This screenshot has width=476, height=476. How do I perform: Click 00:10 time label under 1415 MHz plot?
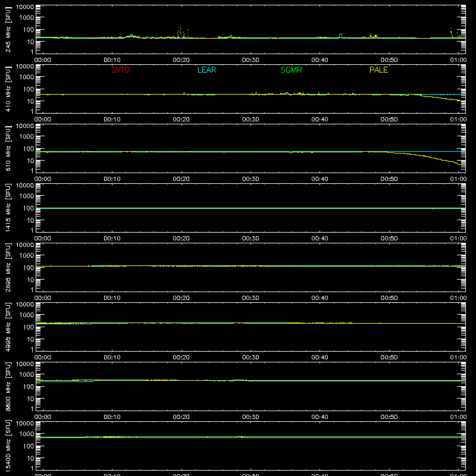(112, 239)
